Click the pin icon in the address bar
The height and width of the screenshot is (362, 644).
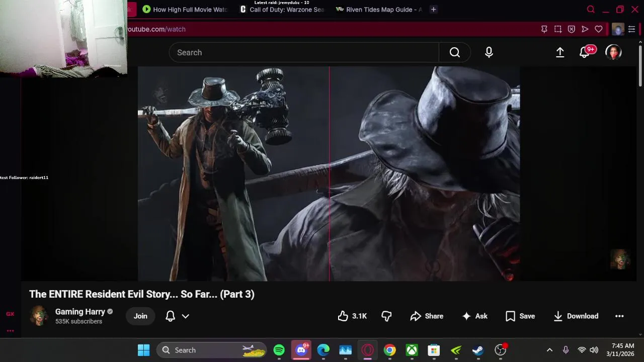544,29
